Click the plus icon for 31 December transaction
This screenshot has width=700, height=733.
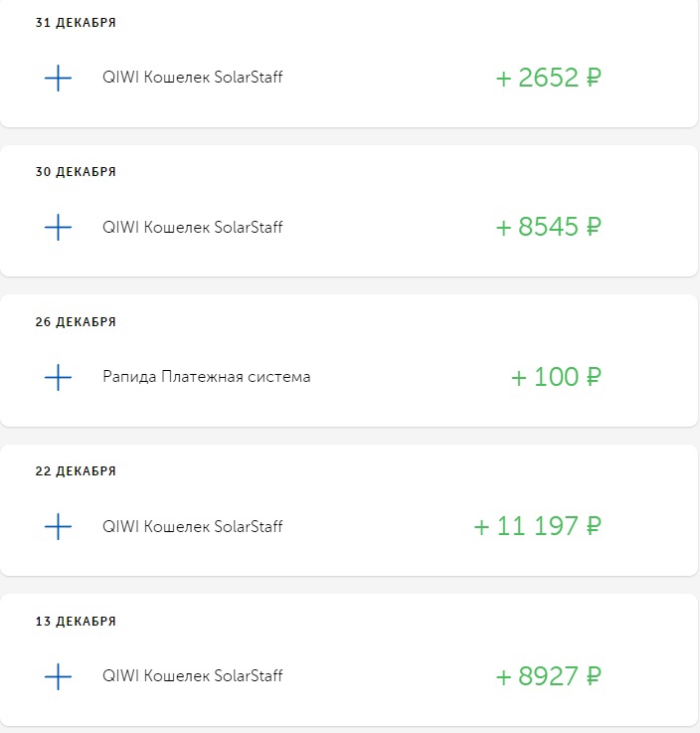point(59,78)
